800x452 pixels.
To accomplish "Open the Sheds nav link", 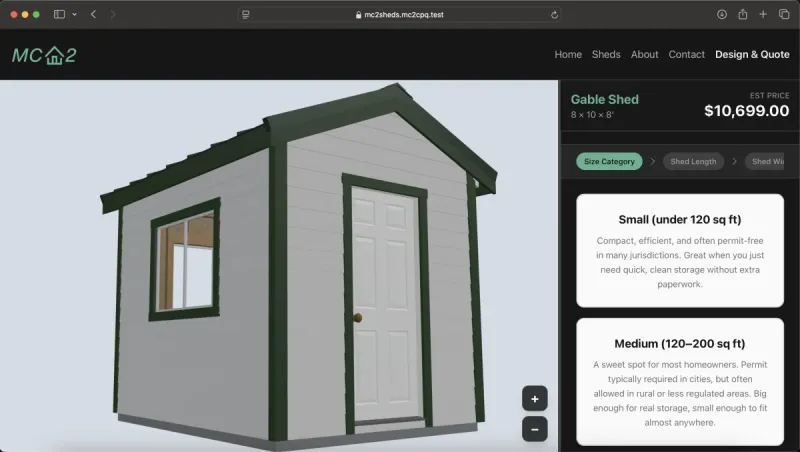I will tap(606, 54).
